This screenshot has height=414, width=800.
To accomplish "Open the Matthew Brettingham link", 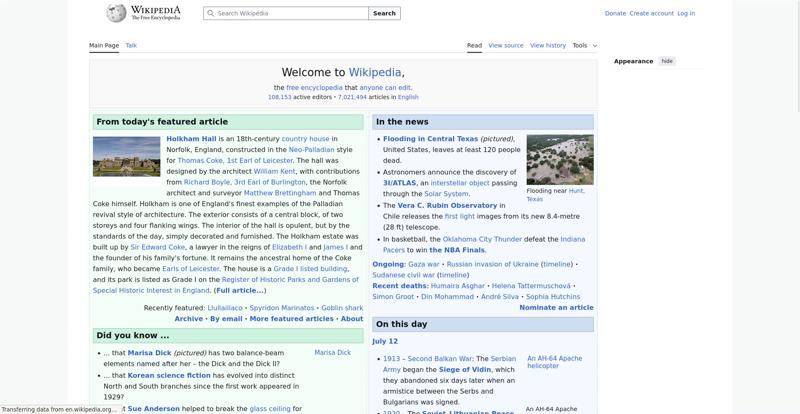I will [280, 193].
